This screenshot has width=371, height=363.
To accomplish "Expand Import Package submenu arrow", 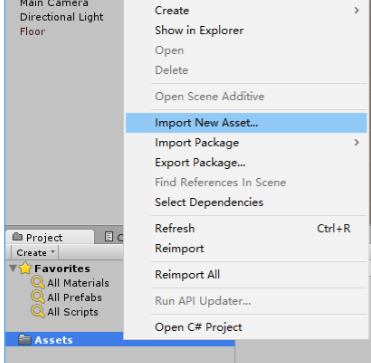I will 357,143.
